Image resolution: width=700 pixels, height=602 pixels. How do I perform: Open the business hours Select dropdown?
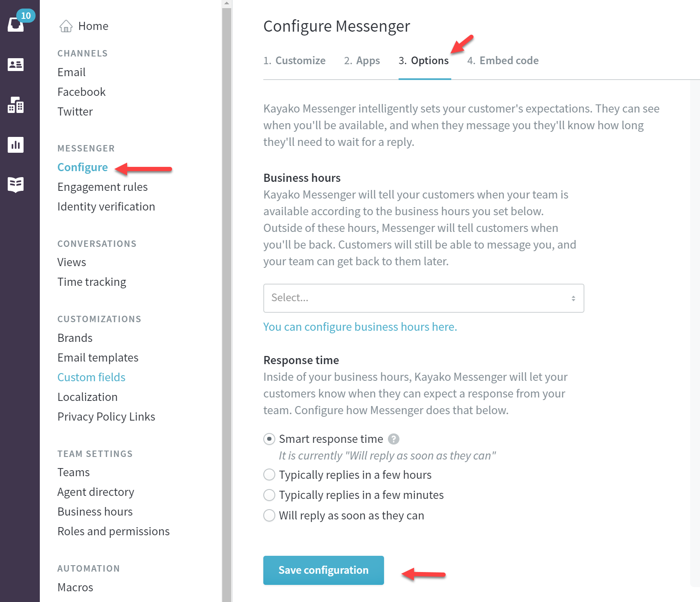(423, 298)
